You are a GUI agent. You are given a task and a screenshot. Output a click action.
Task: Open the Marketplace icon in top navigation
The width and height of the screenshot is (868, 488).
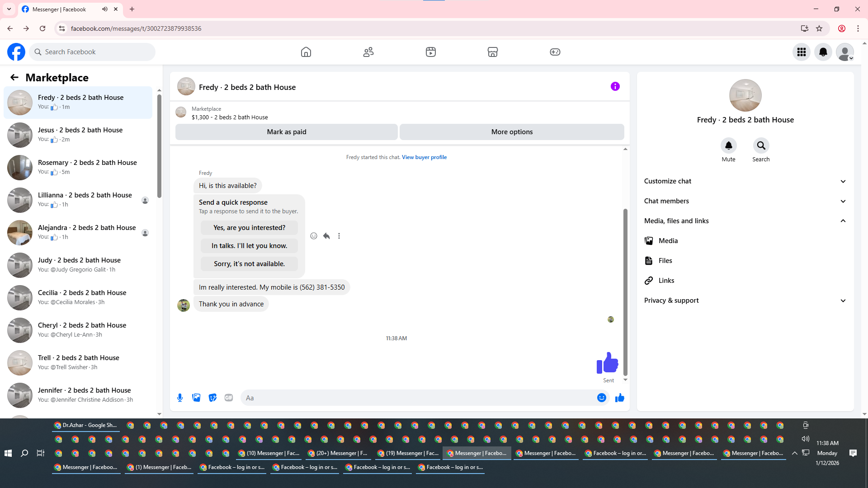[492, 52]
